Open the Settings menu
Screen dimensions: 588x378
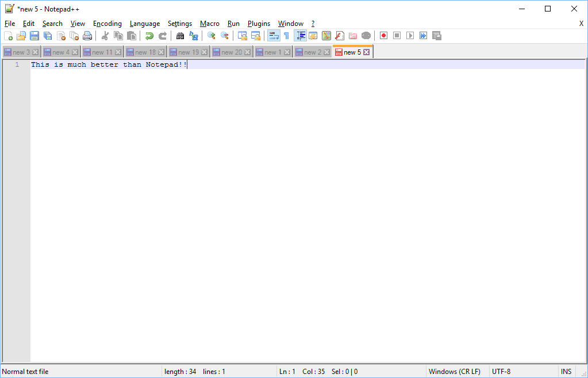click(180, 24)
